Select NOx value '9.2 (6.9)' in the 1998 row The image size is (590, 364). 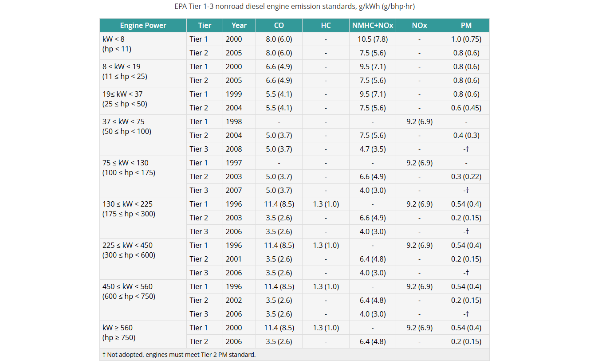419,121
